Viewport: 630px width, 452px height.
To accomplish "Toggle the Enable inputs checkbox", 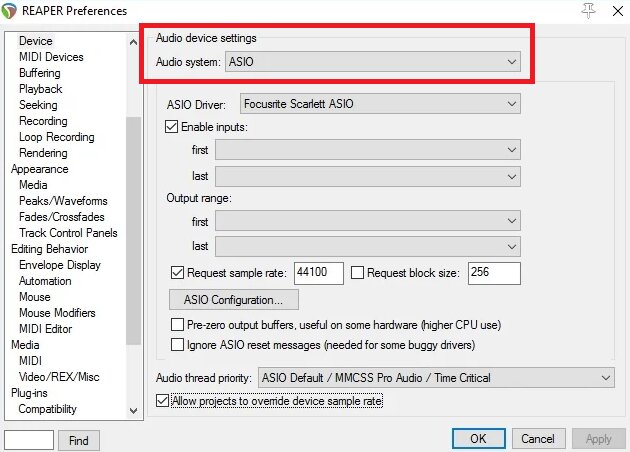I will point(172,127).
